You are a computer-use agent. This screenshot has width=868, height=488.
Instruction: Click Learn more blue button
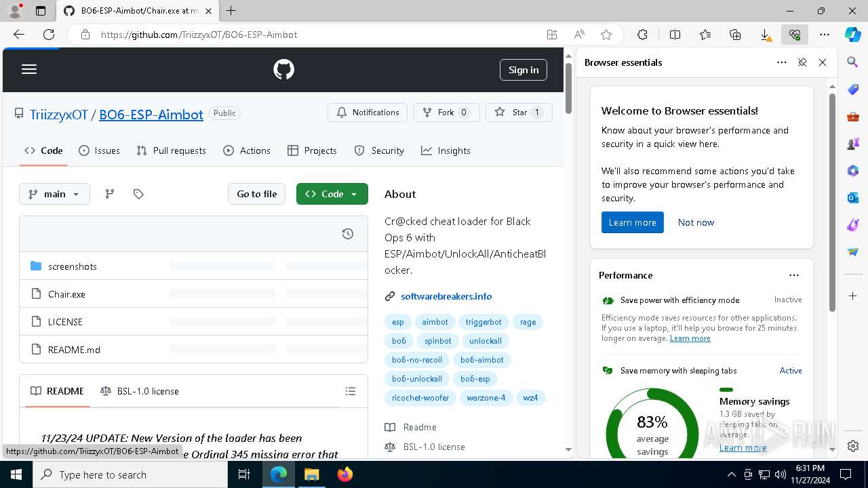[632, 222]
